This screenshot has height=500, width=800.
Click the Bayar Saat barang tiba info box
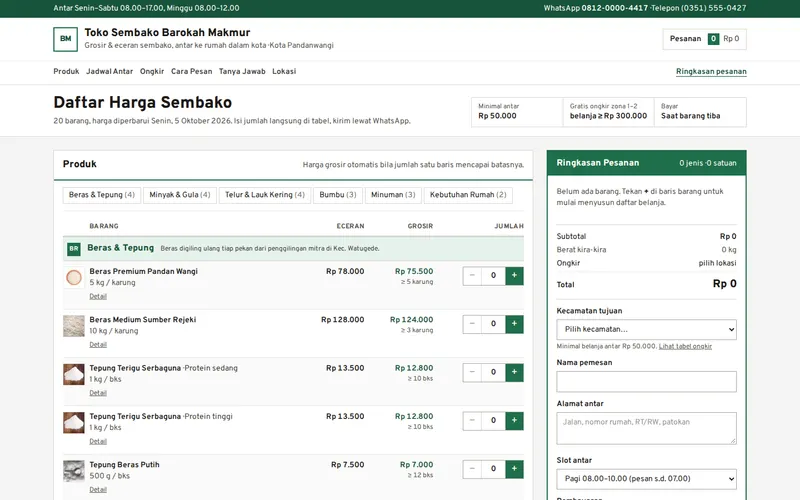click(x=700, y=112)
